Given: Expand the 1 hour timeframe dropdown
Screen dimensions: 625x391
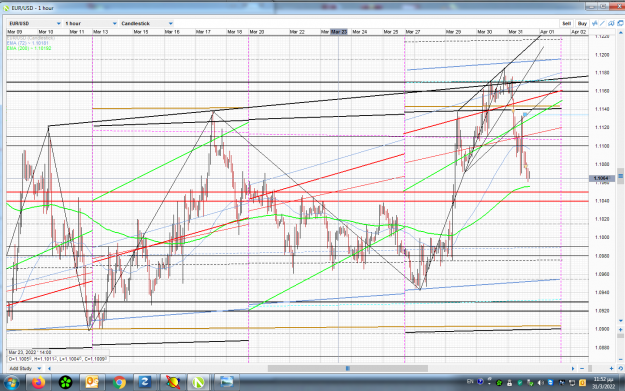Looking at the screenshot, I should coord(91,24).
